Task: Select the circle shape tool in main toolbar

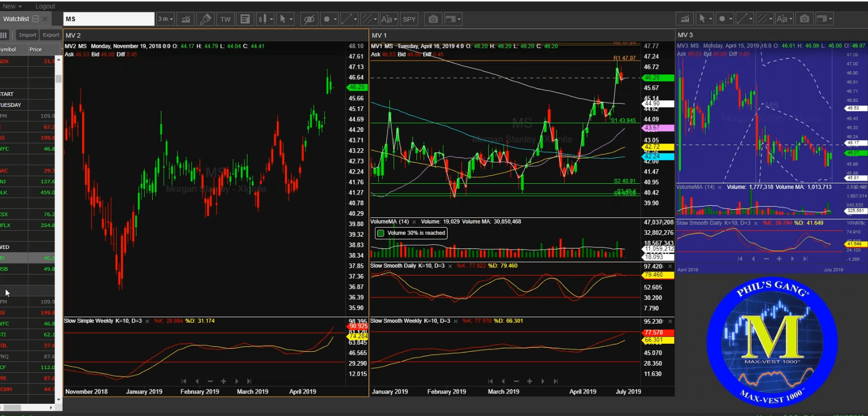Action: pyautogui.click(x=327, y=19)
